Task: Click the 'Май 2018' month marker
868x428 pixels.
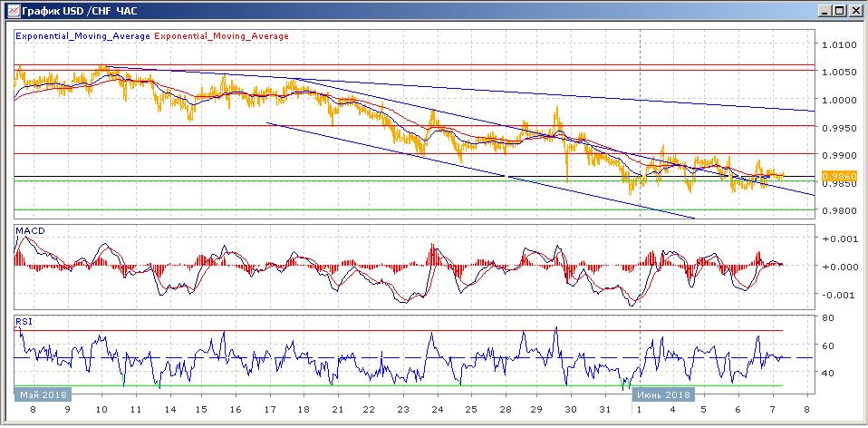Action: tap(41, 394)
